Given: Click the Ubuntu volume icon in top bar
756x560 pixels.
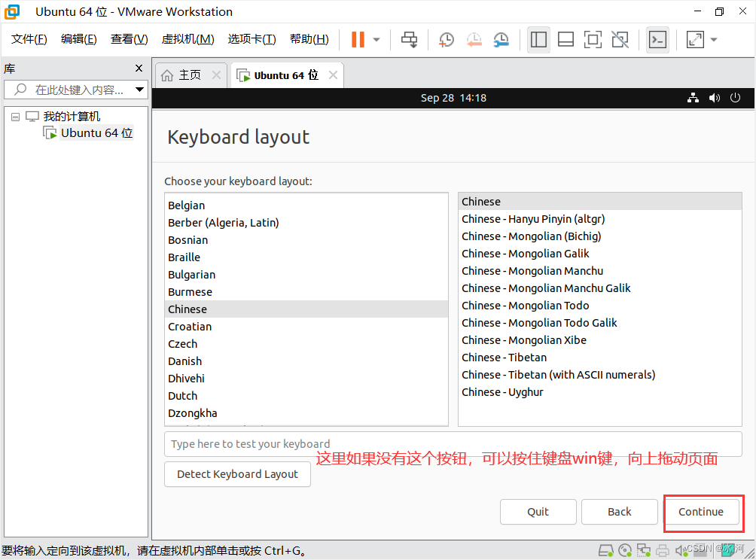Looking at the screenshot, I should pos(714,98).
